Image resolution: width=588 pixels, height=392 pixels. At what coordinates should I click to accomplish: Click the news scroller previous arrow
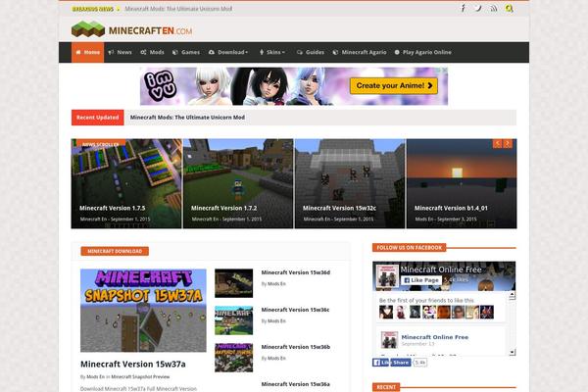coord(498,144)
